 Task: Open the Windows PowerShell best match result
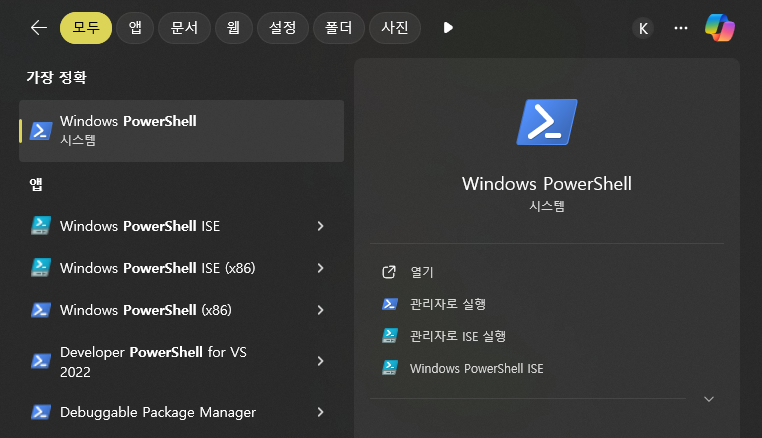pos(181,131)
